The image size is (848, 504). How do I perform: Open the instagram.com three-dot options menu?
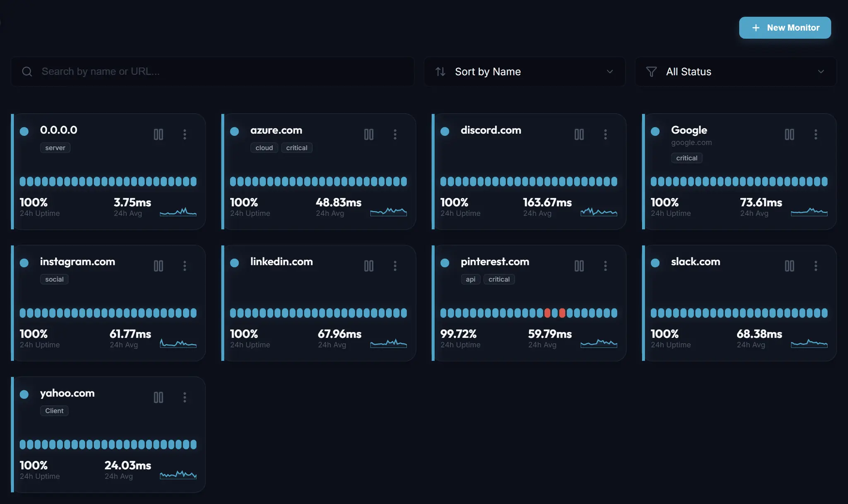coord(185,266)
